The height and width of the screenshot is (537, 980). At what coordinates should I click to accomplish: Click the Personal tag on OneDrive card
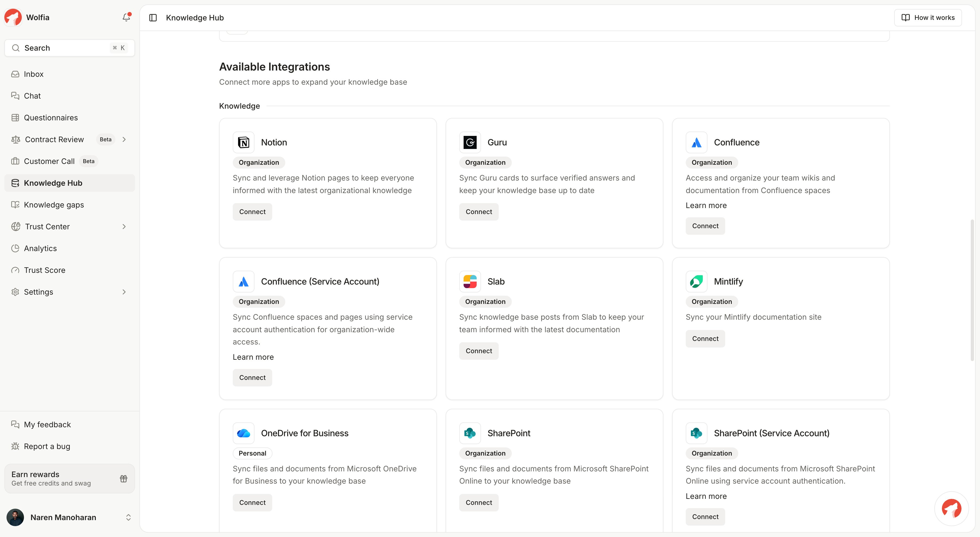[x=252, y=454]
